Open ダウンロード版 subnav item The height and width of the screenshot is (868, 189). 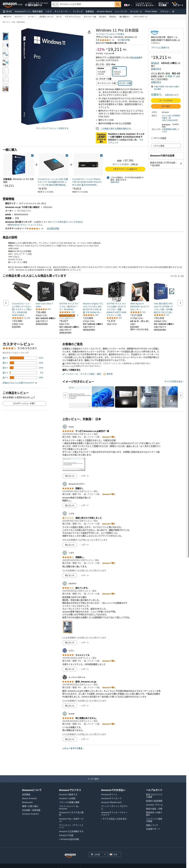(x=90, y=16)
